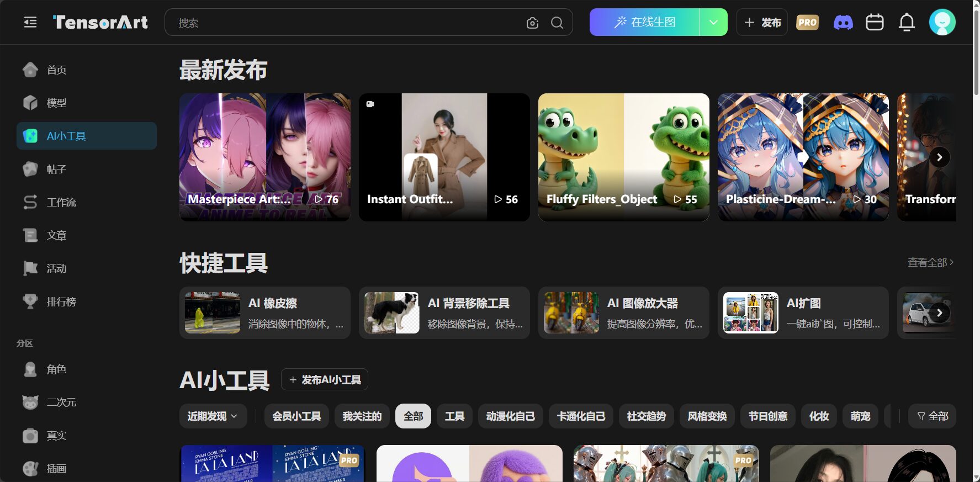Open 插画 category in sidebar
980x482 pixels.
pyautogui.click(x=87, y=468)
